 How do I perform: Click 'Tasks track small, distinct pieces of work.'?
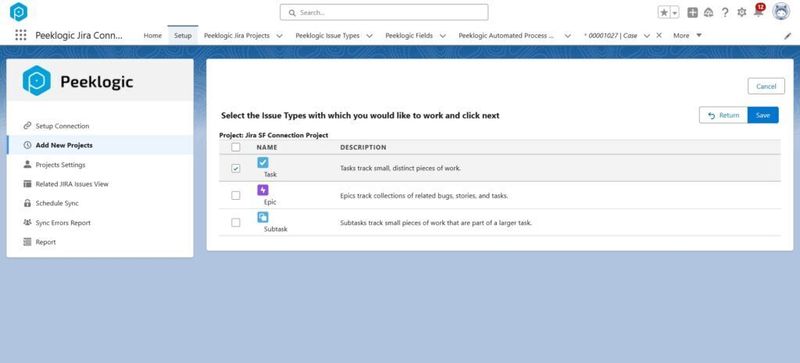click(x=401, y=168)
